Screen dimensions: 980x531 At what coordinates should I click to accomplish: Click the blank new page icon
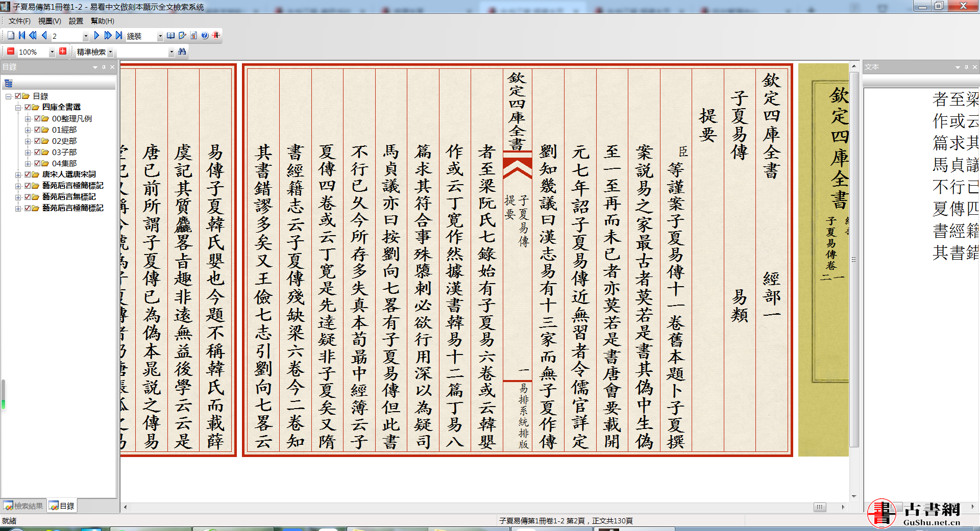pyautogui.click(x=11, y=35)
